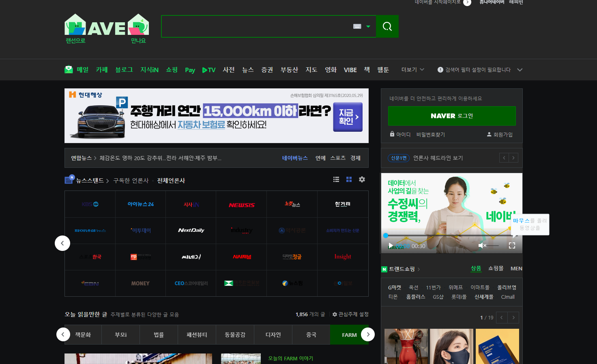
Task: Click the green search magnifier button
Action: pyautogui.click(x=387, y=26)
